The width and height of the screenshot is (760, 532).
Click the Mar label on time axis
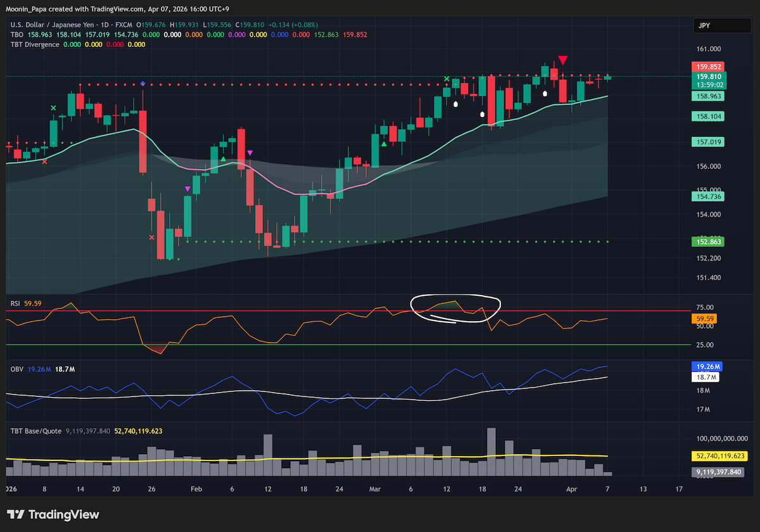pyautogui.click(x=375, y=490)
